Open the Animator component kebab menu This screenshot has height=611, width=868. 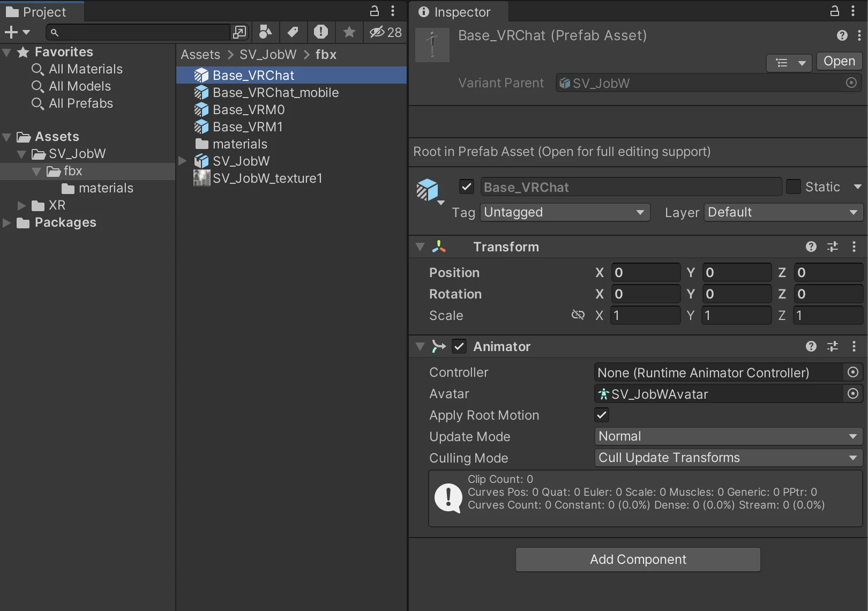coord(854,346)
